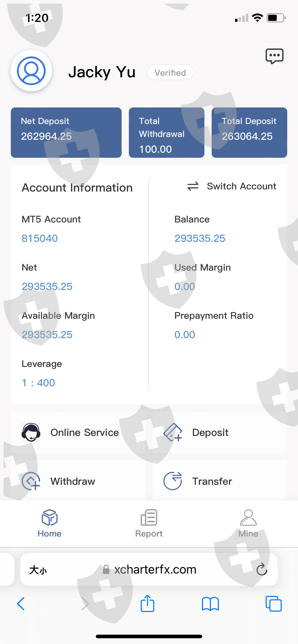Screen dimensions: 298x644
Task: Open the Withdraw option
Action: [x=78, y=481]
